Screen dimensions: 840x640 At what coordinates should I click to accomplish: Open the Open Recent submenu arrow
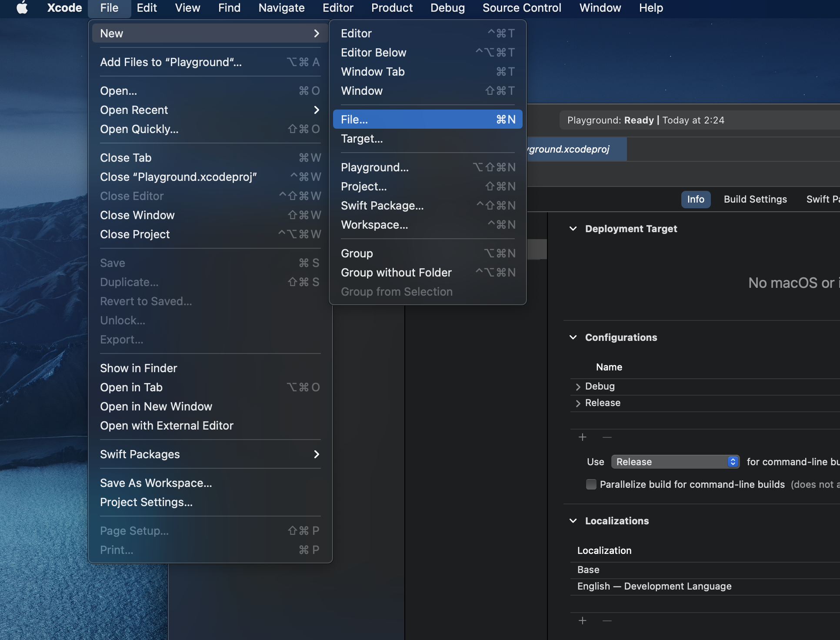[x=317, y=110]
